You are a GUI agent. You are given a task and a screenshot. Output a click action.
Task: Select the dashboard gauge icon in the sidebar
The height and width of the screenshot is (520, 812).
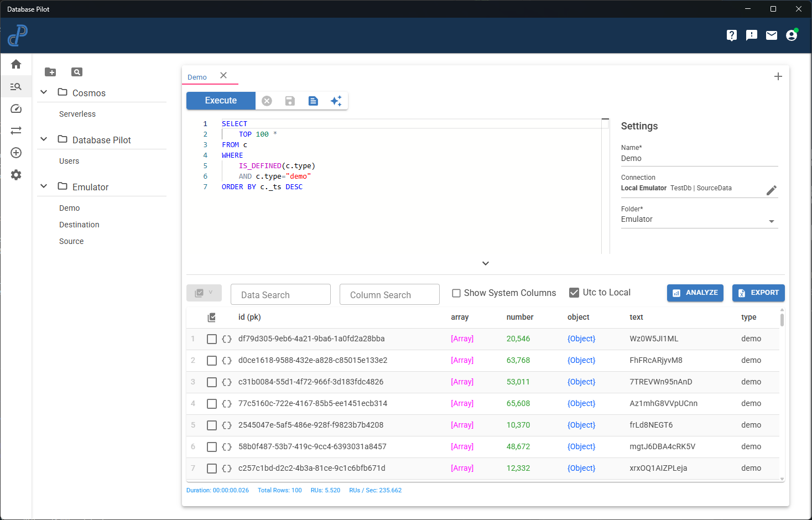point(15,108)
